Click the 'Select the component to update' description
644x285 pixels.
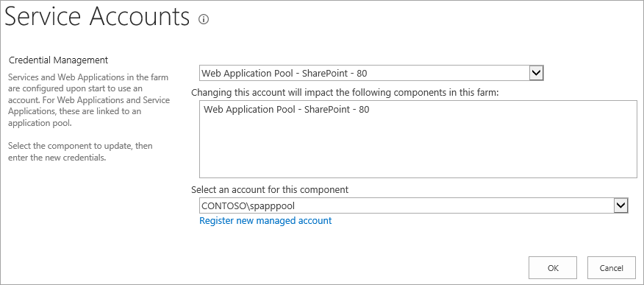(x=80, y=152)
